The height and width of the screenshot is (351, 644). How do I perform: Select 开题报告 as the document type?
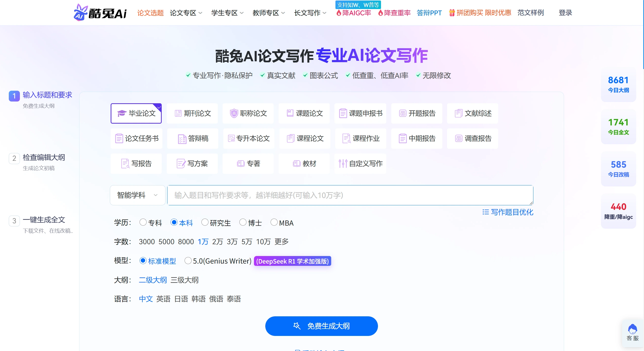click(x=416, y=113)
